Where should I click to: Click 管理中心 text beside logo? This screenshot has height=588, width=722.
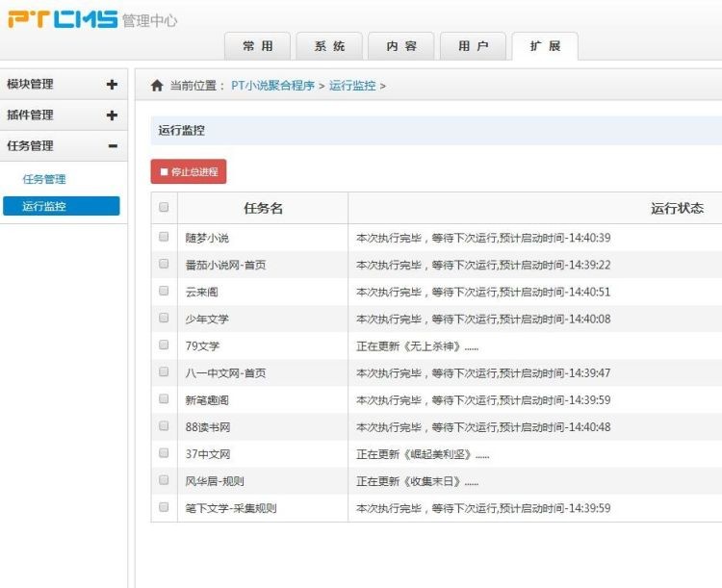click(149, 21)
